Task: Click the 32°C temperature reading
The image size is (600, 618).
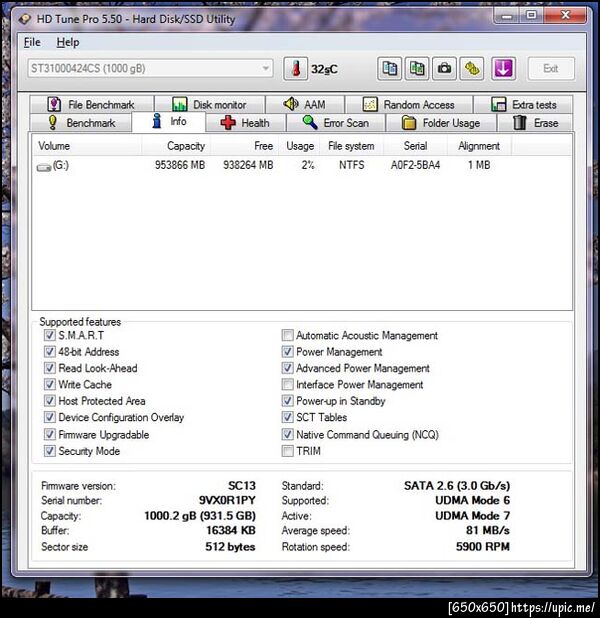Action: coord(324,69)
